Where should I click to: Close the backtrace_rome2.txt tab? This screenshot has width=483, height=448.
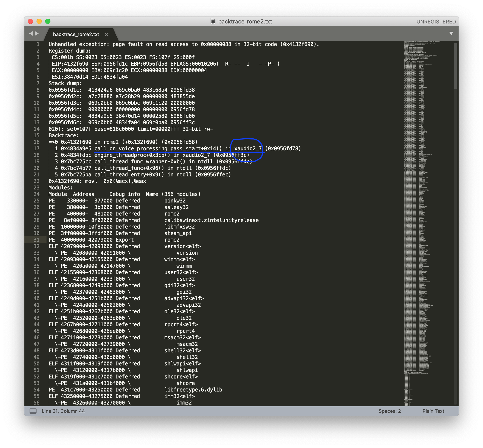click(107, 34)
